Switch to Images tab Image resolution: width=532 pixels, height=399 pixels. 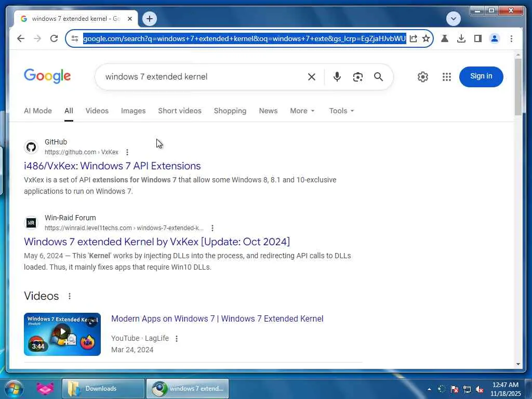pos(133,111)
